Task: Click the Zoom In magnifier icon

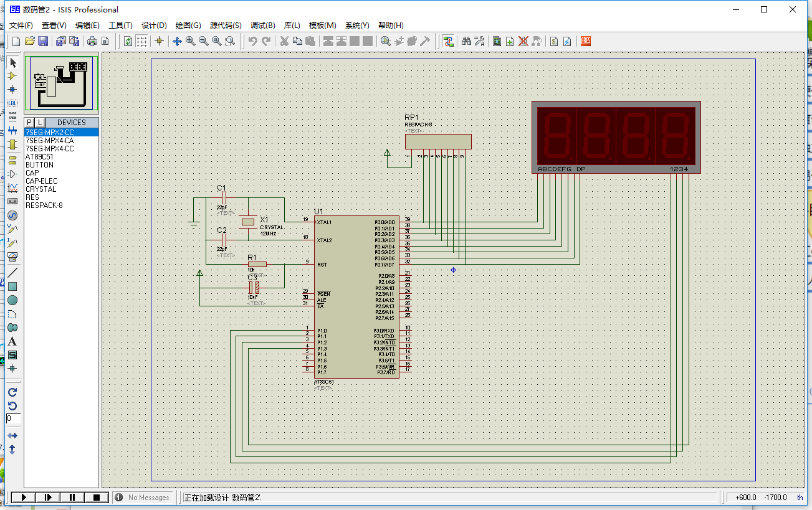Action: pos(190,41)
